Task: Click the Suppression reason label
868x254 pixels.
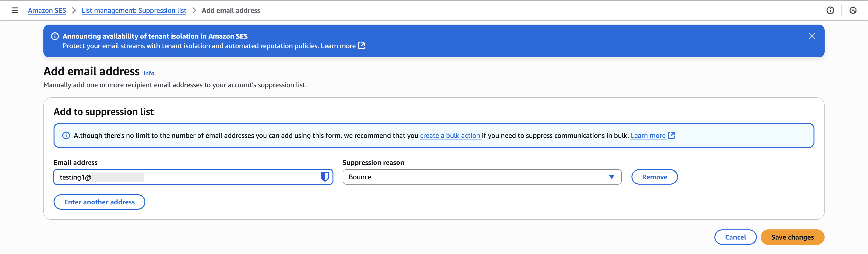Action: [x=373, y=162]
